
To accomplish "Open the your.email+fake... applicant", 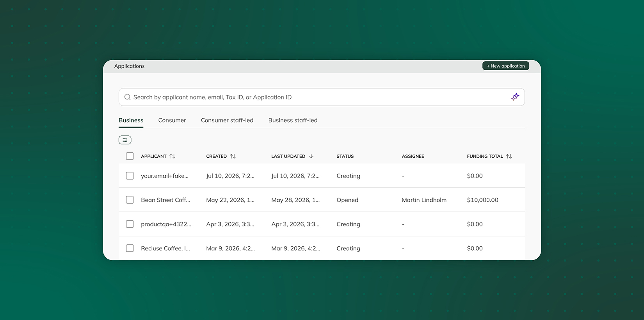I will coord(165,176).
